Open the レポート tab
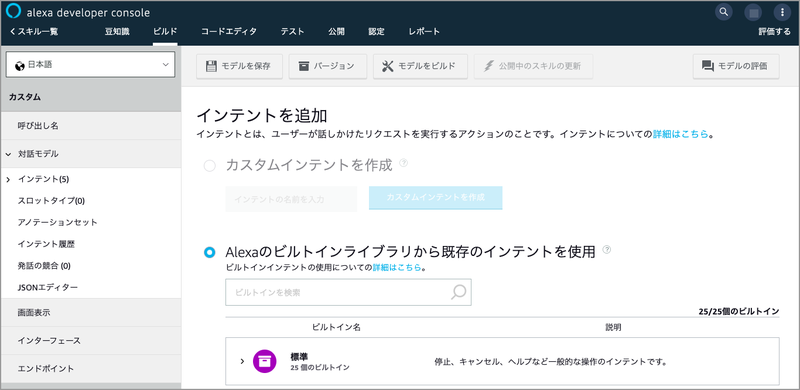This screenshot has height=390, width=800. [x=424, y=32]
